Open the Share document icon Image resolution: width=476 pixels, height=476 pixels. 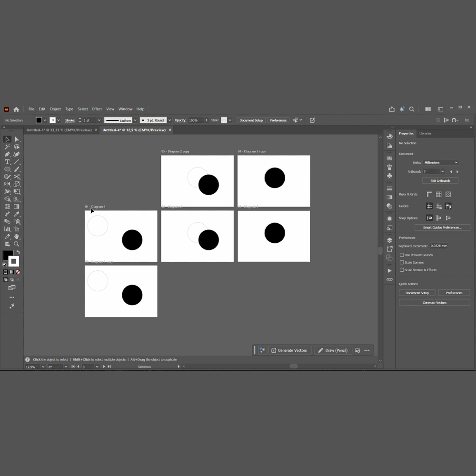click(x=392, y=109)
